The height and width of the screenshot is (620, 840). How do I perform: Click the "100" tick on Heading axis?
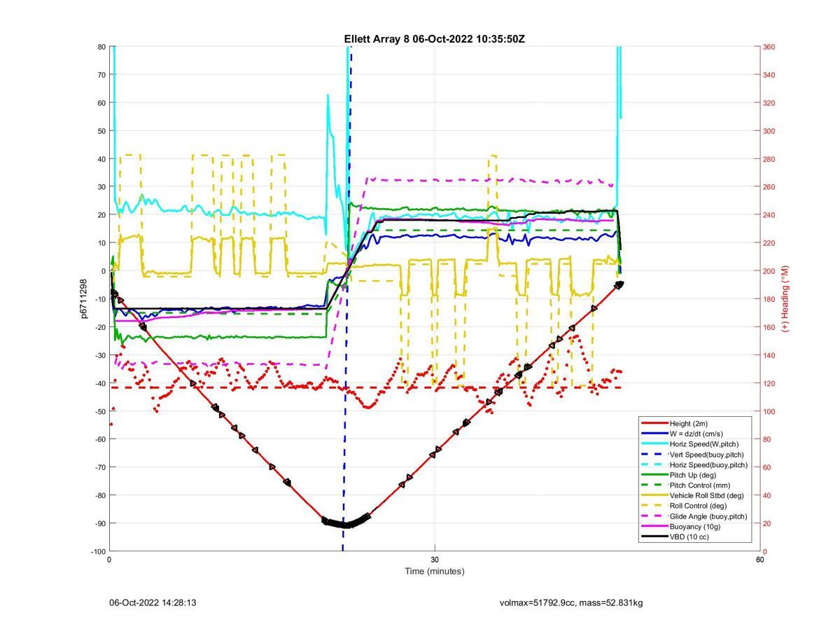(769, 411)
